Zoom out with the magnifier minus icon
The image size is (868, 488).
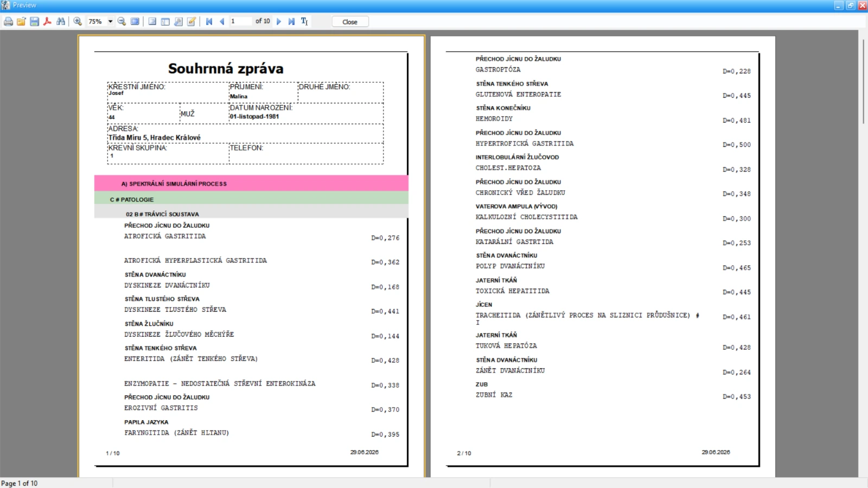click(122, 22)
